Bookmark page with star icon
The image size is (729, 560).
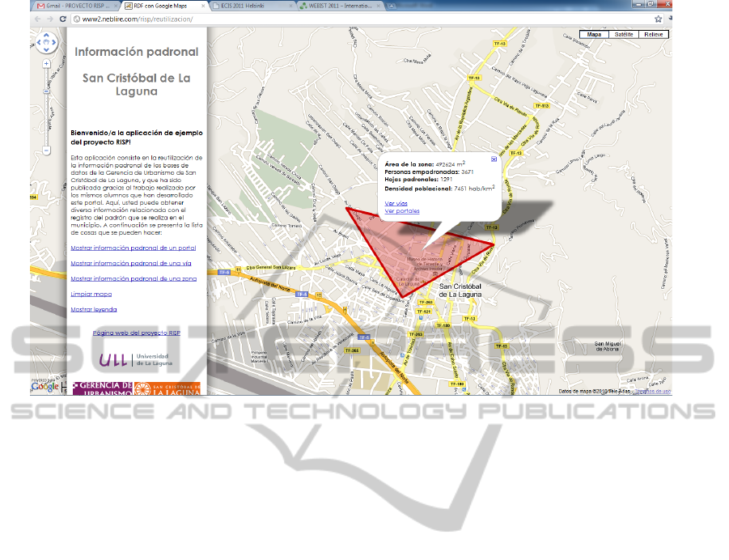659,19
